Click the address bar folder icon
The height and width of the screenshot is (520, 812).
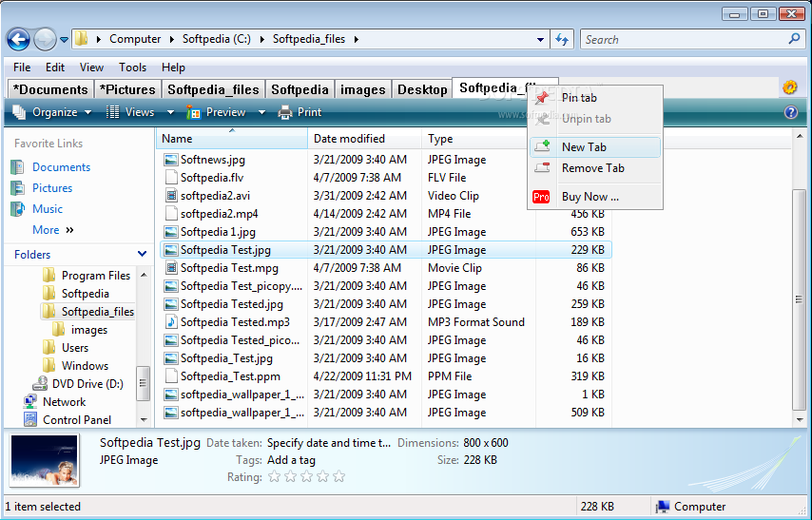(81, 39)
